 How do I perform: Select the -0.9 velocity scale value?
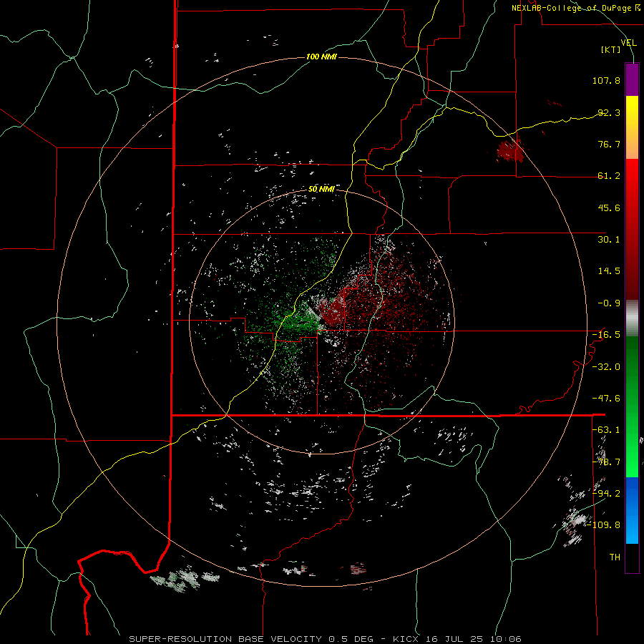609,303
